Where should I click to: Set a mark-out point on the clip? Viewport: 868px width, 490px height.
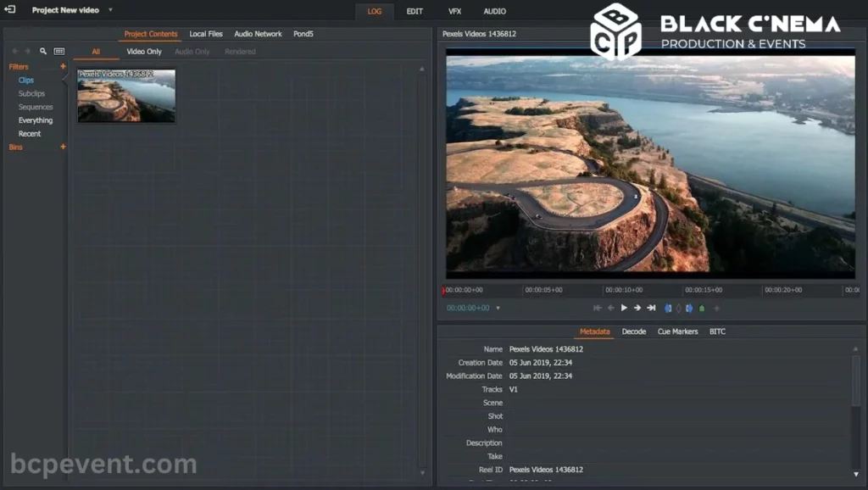[691, 308]
